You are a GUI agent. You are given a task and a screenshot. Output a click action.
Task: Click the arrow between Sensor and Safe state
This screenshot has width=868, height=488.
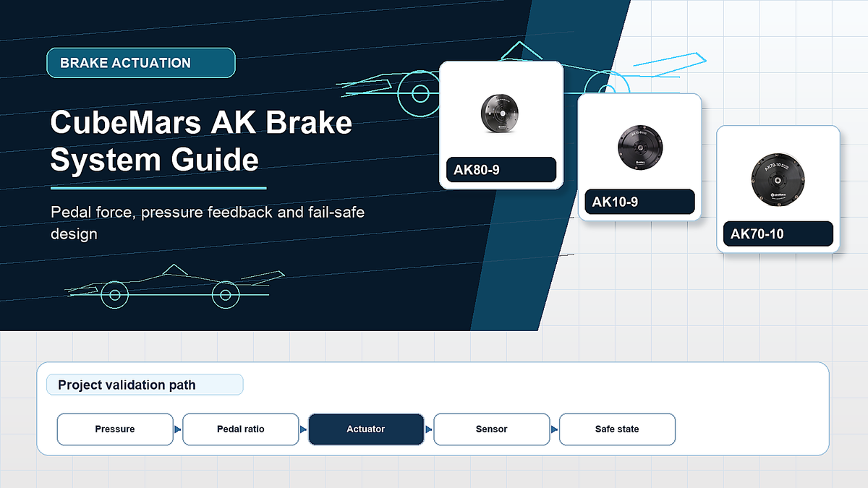[554, 429]
